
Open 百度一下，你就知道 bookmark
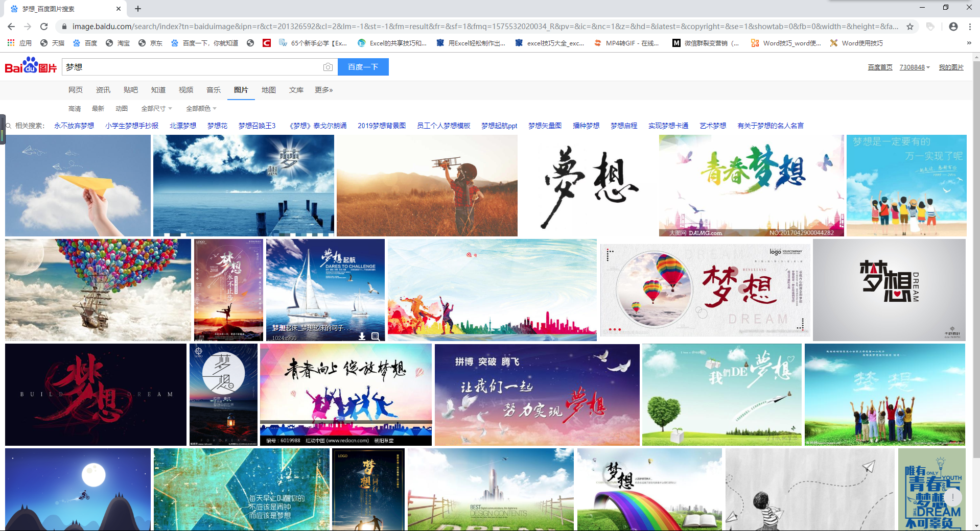pos(204,43)
